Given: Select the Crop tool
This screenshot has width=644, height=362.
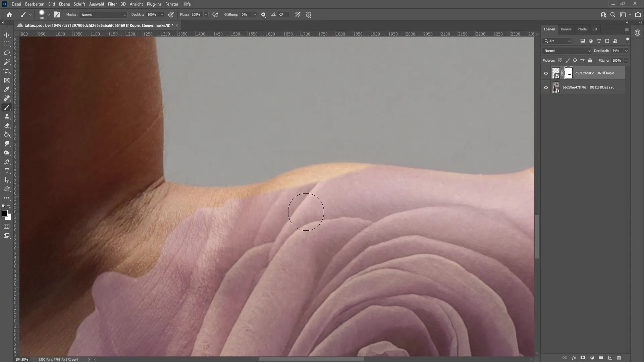Looking at the screenshot, I should click(7, 71).
